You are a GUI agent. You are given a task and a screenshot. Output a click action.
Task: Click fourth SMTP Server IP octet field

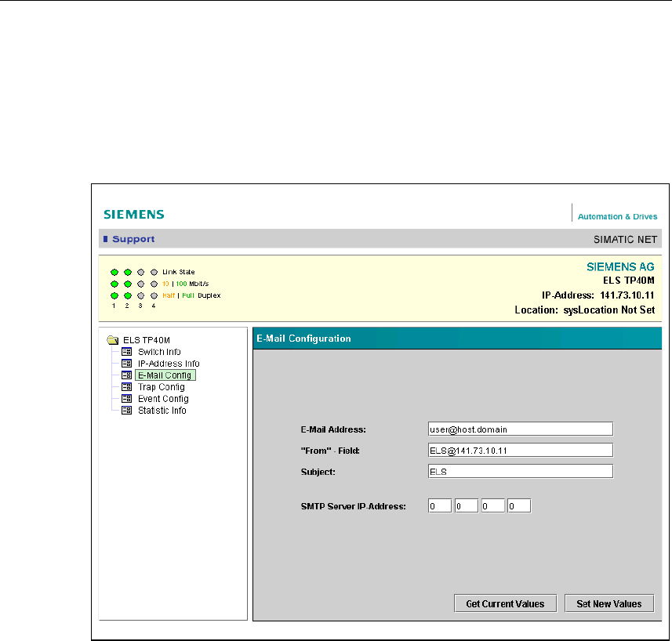[519, 506]
